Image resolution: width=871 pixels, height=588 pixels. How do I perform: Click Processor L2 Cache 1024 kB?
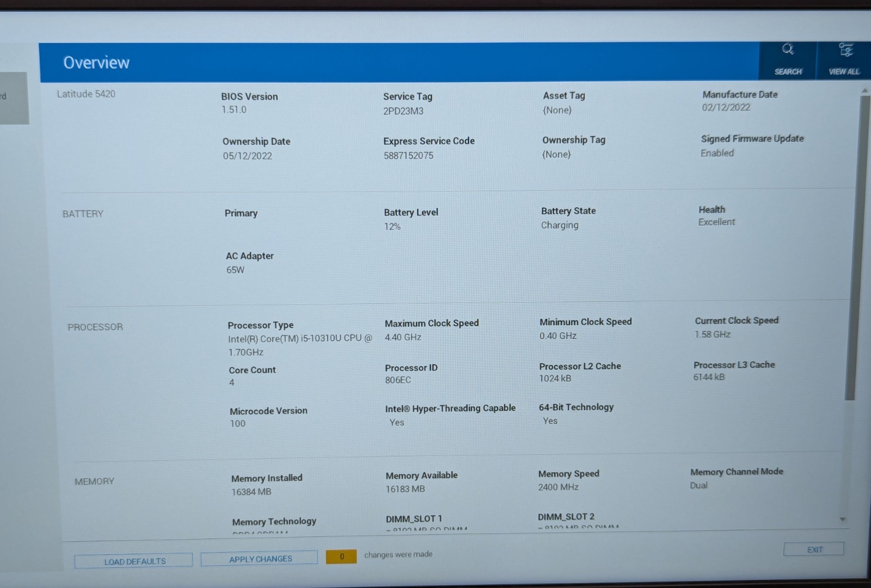[x=555, y=379]
